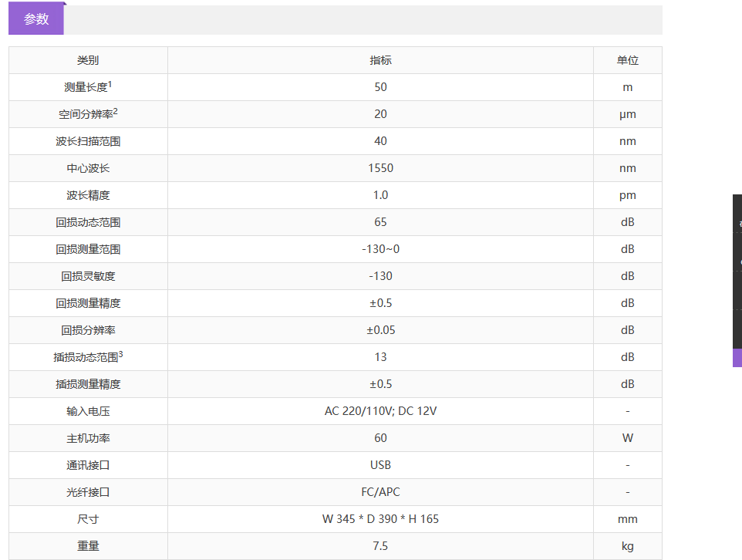The image size is (742, 560).
Task: Click the 类别 column header
Action: point(88,60)
